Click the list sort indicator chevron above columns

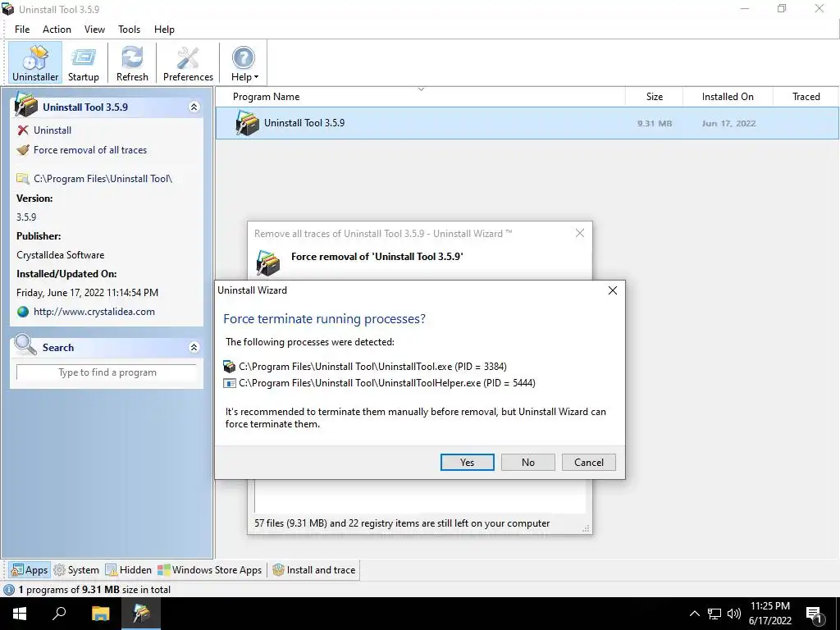[421, 89]
